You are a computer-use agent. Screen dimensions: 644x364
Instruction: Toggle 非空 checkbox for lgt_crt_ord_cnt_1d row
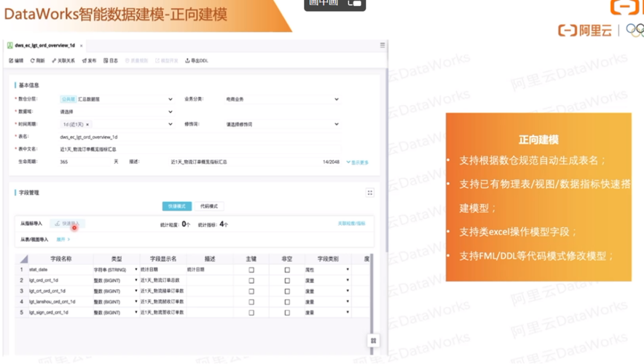(x=287, y=291)
